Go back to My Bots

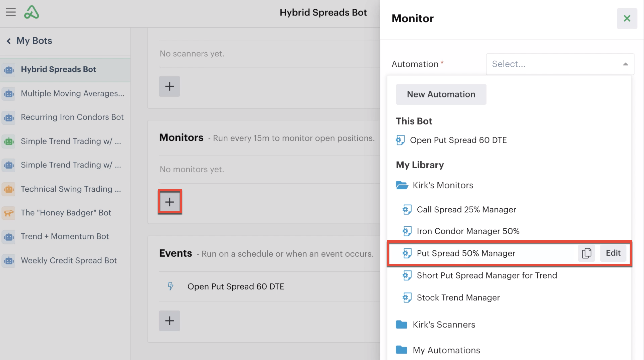30,41
